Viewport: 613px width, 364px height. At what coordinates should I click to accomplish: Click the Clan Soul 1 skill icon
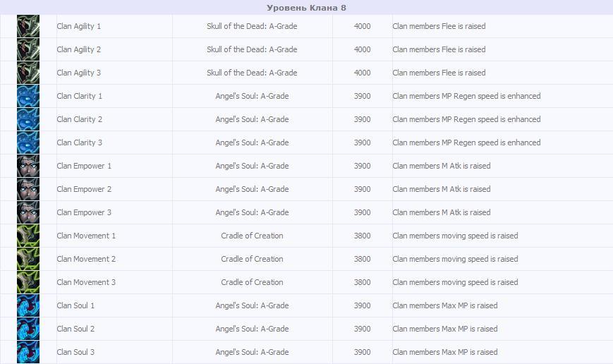pos(28,306)
